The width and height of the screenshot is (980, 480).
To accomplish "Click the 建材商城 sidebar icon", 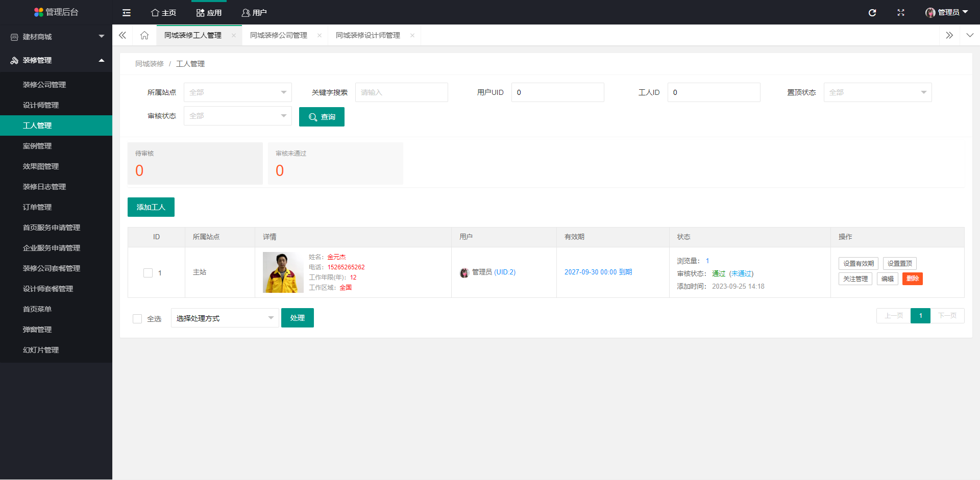I will 14,37.
